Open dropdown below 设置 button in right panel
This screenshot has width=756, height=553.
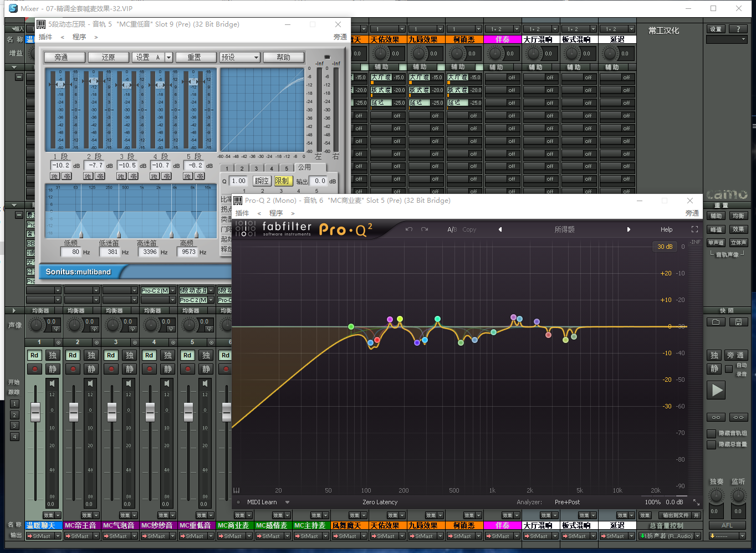tap(727, 40)
